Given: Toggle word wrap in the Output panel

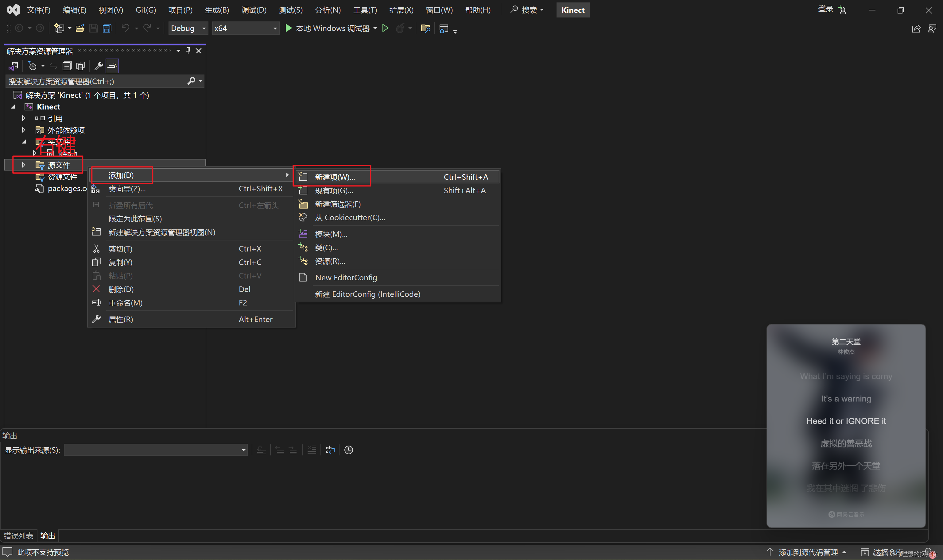Looking at the screenshot, I should click(330, 450).
